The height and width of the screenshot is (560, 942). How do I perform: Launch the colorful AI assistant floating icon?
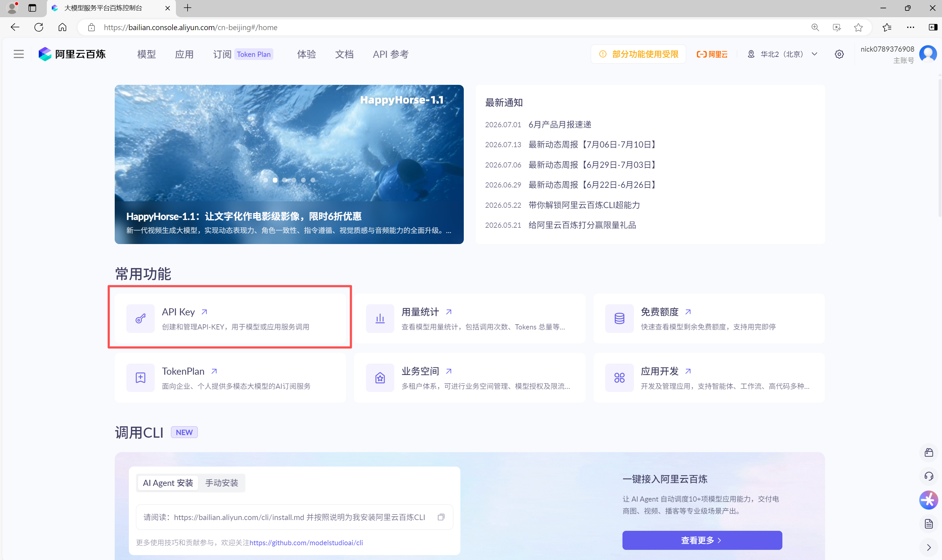coord(928,500)
